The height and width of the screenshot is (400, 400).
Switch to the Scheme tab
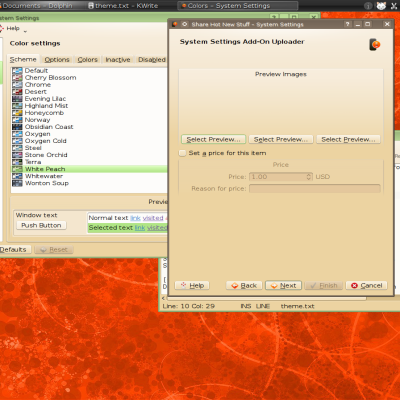[23, 59]
